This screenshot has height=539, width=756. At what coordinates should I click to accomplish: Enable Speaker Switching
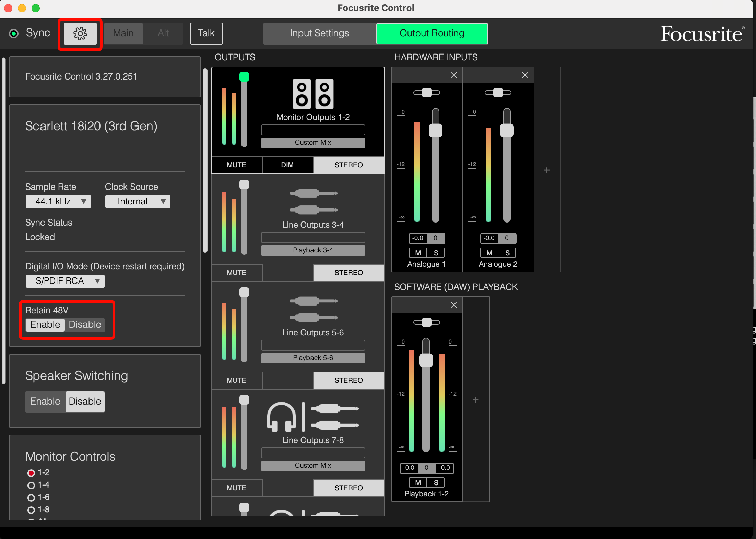45,402
